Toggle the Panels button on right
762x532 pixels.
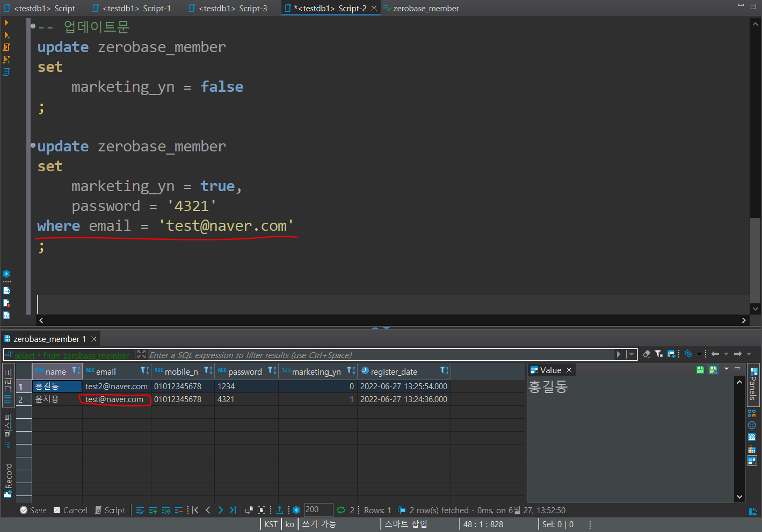753,384
